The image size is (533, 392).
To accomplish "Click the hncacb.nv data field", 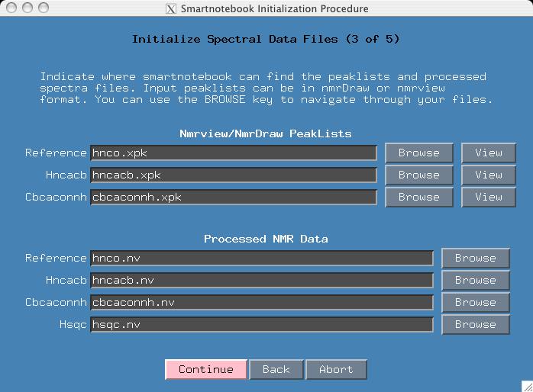I will pyautogui.click(x=261, y=280).
